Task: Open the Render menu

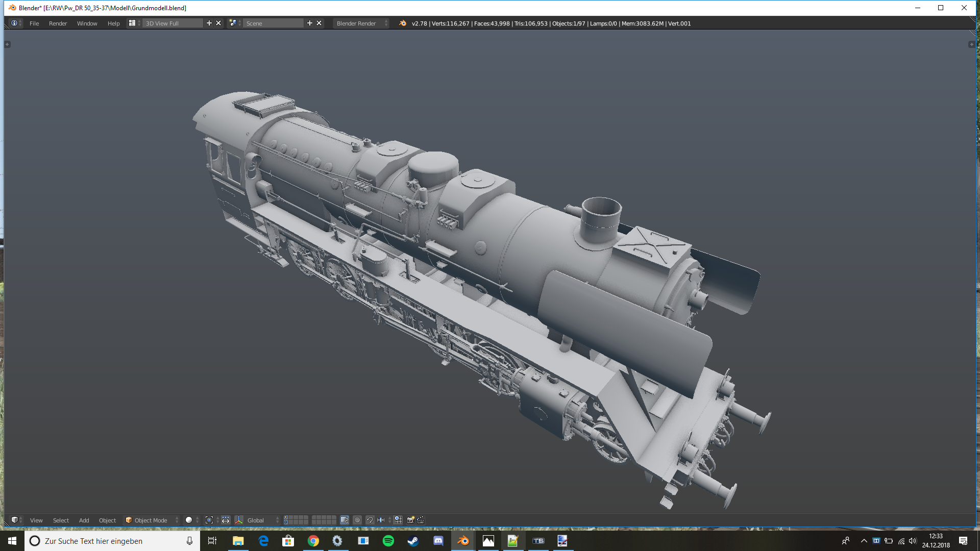Action: point(58,23)
